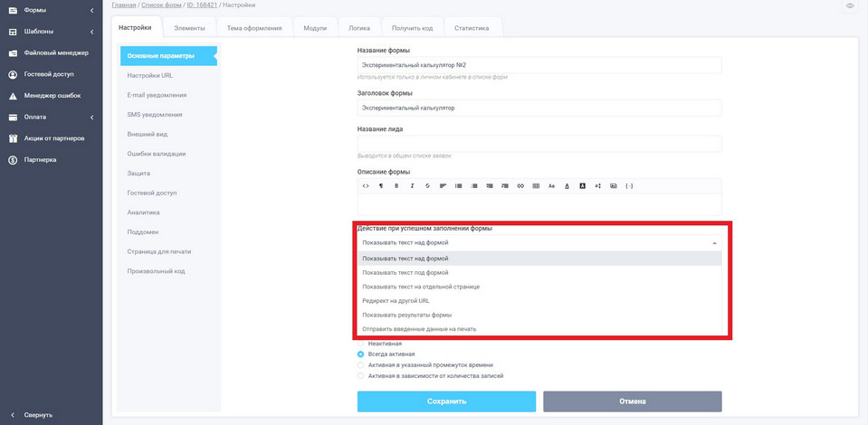Open the Логика tab
Viewport: 868px width, 425px height.
coord(359,28)
